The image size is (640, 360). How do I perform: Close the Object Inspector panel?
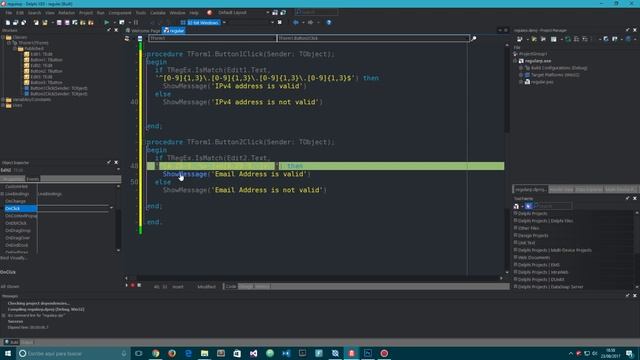116,162
